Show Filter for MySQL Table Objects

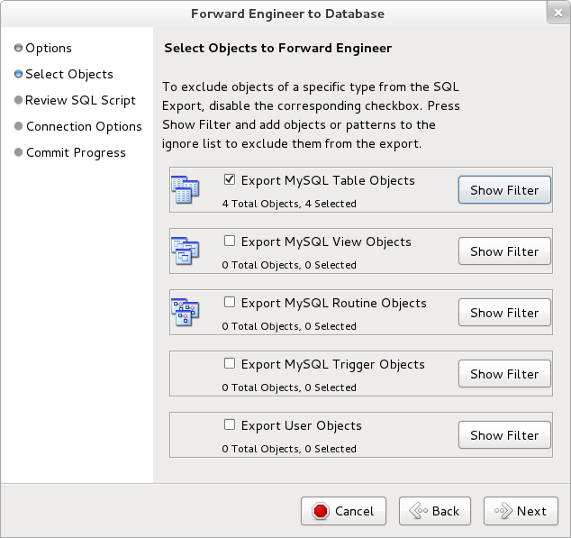pyautogui.click(x=504, y=190)
